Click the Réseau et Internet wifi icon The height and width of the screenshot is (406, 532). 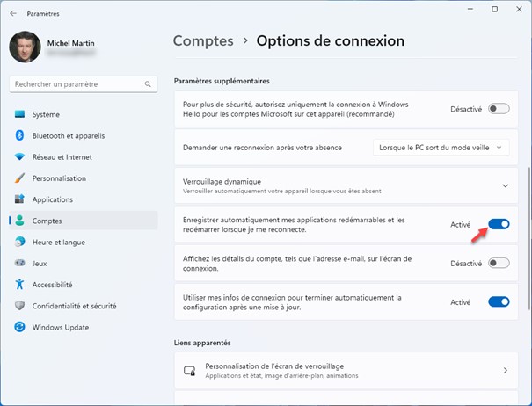tap(19, 156)
